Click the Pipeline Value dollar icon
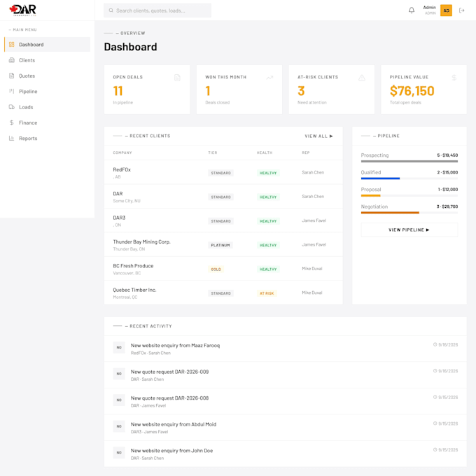 (x=454, y=78)
